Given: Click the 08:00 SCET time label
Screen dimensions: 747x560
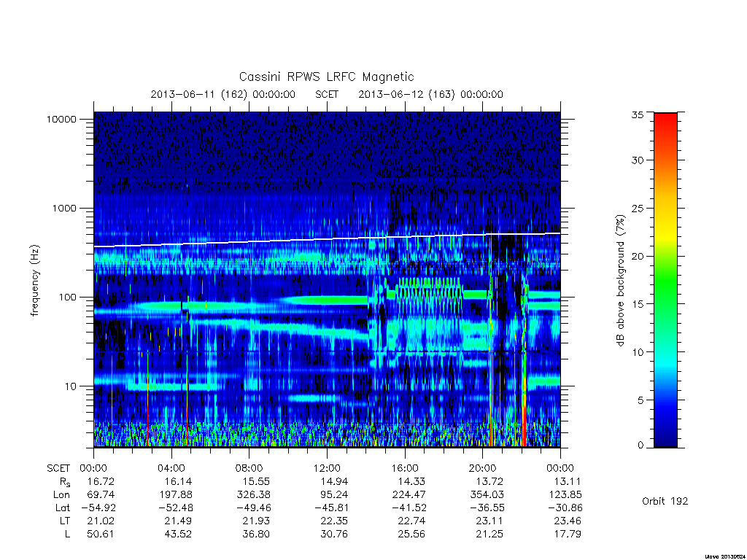Looking at the screenshot, I should pos(249,468).
